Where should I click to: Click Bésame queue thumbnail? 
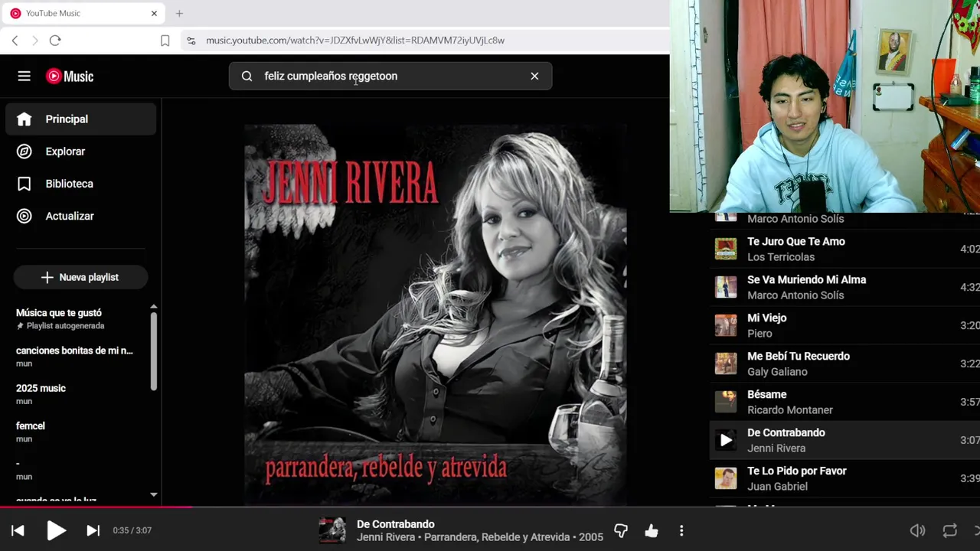coord(726,402)
